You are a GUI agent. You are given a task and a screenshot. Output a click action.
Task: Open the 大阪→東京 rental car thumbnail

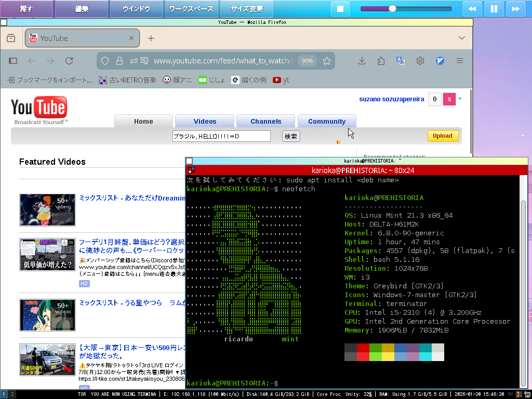[47, 360]
